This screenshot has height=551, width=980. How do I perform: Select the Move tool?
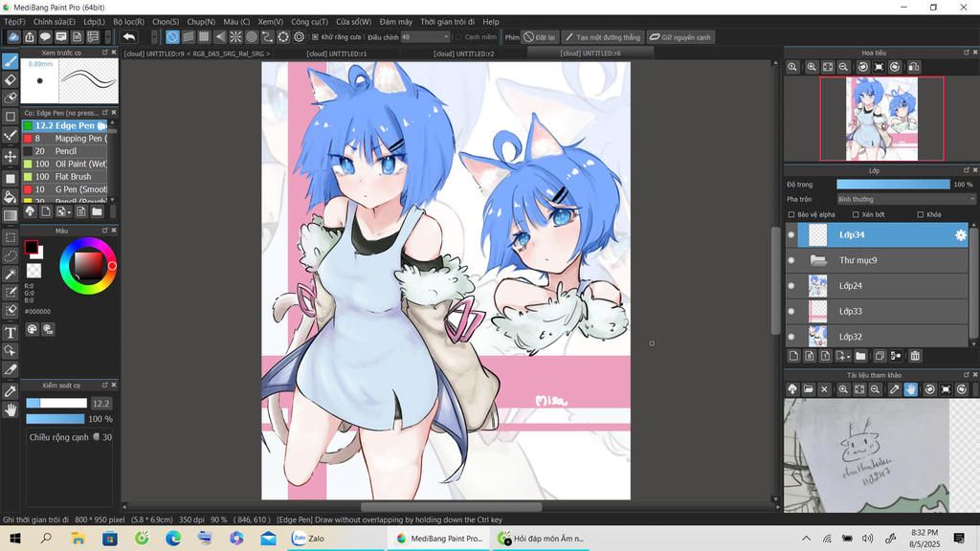point(11,156)
